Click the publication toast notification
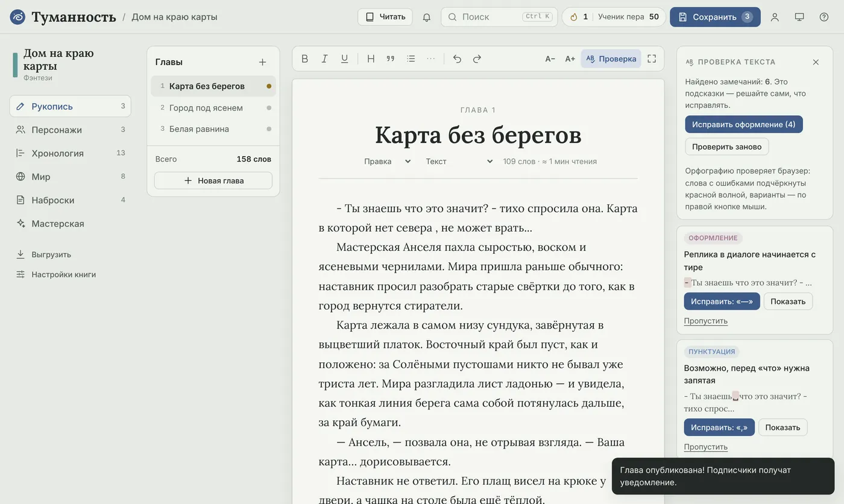The image size is (844, 504). [x=723, y=476]
